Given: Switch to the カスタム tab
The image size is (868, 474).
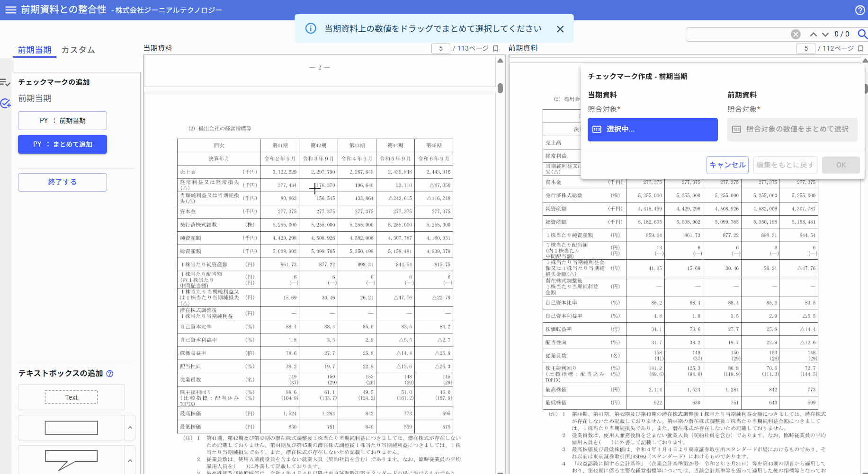Looking at the screenshot, I should [x=78, y=50].
